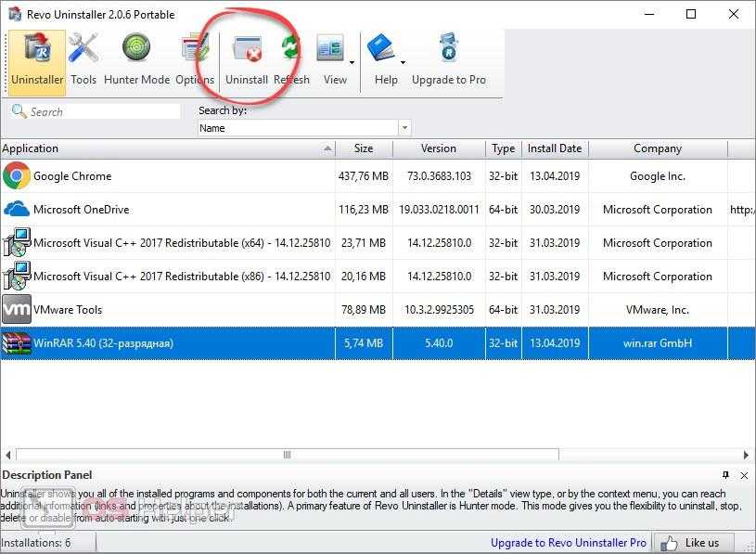Viewport: 756px width, 554px height.
Task: Click the horizontal scrollbar thumb
Action: pos(287,455)
